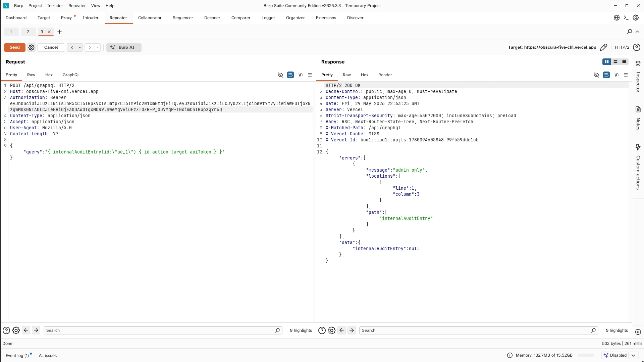This screenshot has width=644, height=362.
Task: Toggle word wrap in request editor
Action: [290, 75]
